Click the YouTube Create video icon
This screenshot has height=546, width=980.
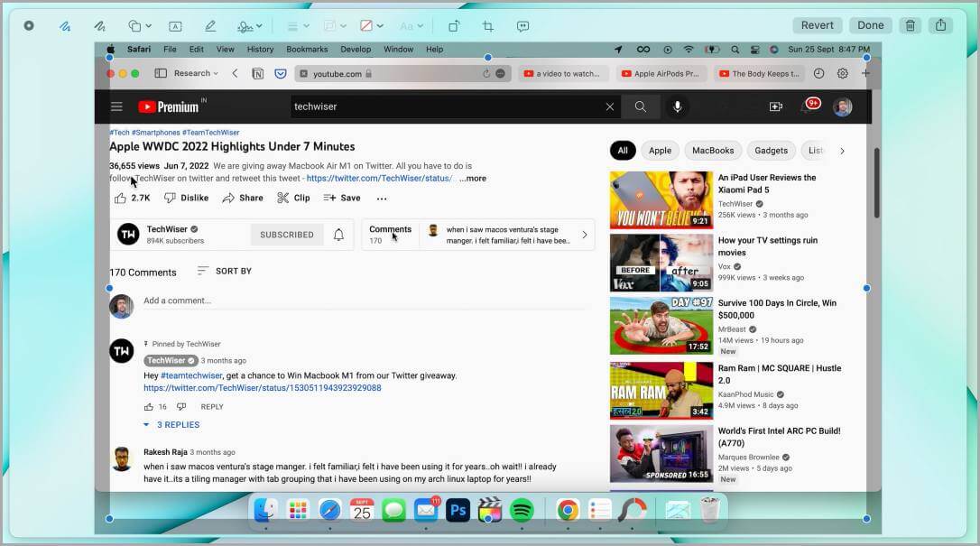[x=776, y=106]
